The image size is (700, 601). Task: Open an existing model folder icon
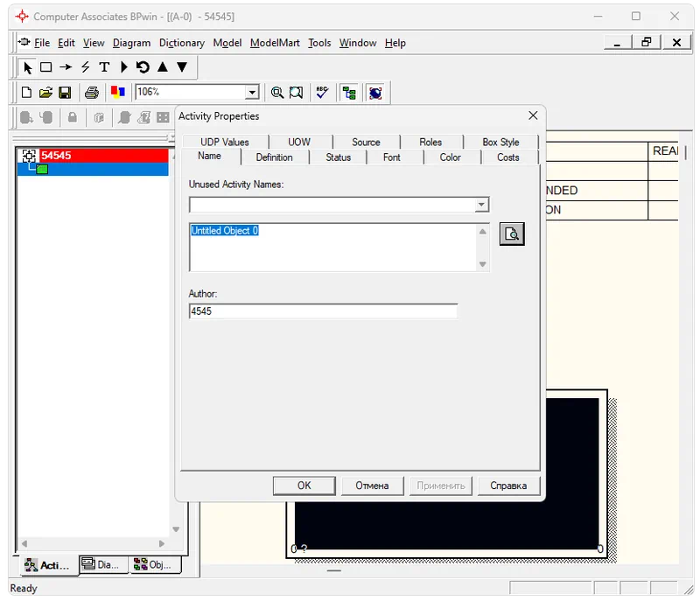(45, 93)
